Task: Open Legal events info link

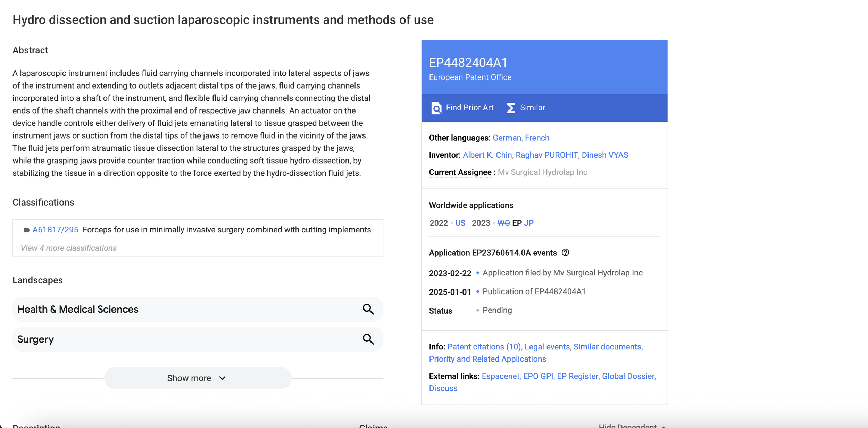Action: pyautogui.click(x=547, y=347)
